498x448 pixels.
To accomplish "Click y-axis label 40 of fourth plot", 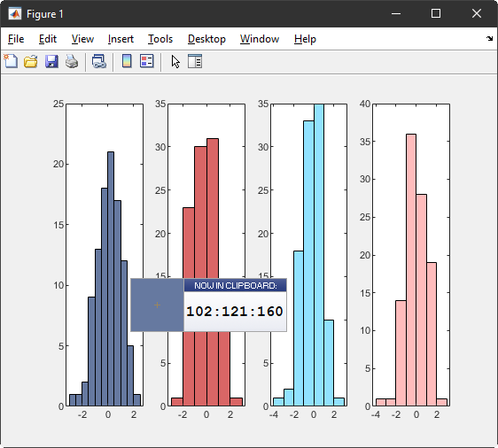I will point(365,104).
